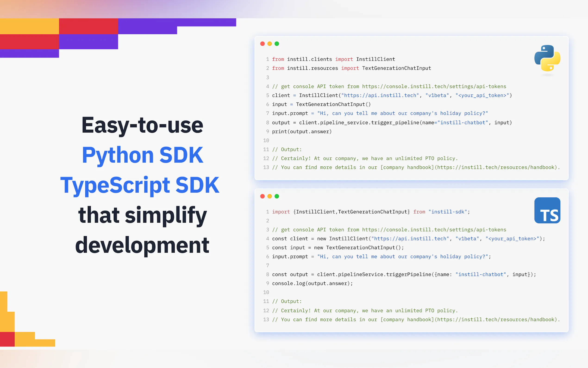
Task: Click console.log(output.answer) line in TypeScript code
Action: [312, 284]
